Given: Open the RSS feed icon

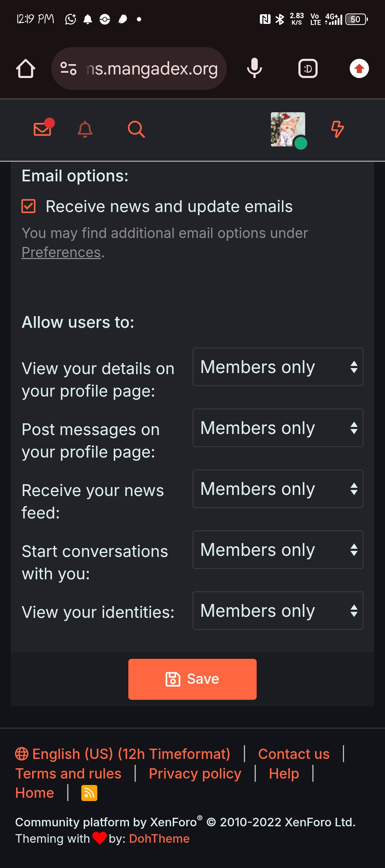Looking at the screenshot, I should pos(89,793).
